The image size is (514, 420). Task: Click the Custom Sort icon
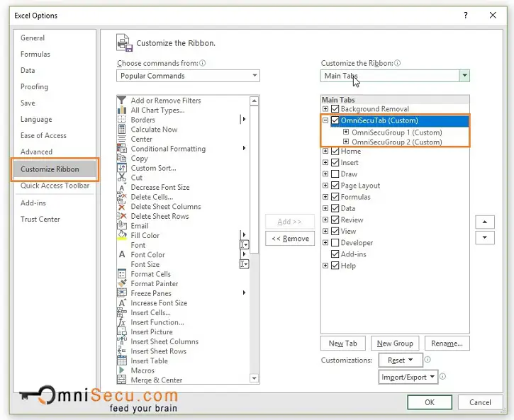(122, 168)
